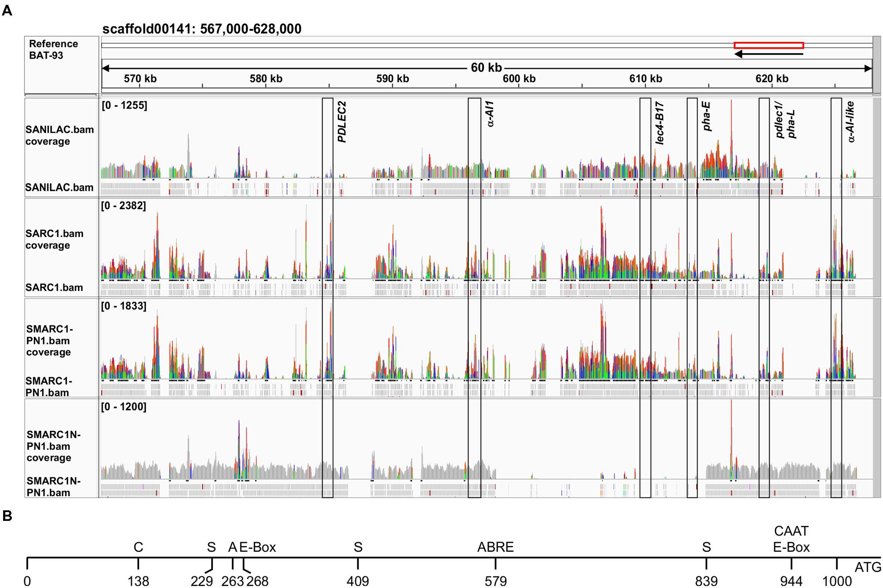Click position 944 on the promoter map
The image size is (883, 588).
pyautogui.click(x=791, y=581)
